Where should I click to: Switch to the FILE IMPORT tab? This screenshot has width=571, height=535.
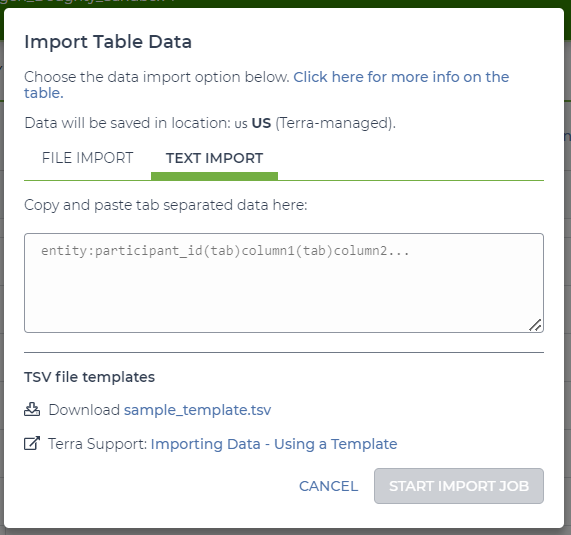pyautogui.click(x=87, y=158)
